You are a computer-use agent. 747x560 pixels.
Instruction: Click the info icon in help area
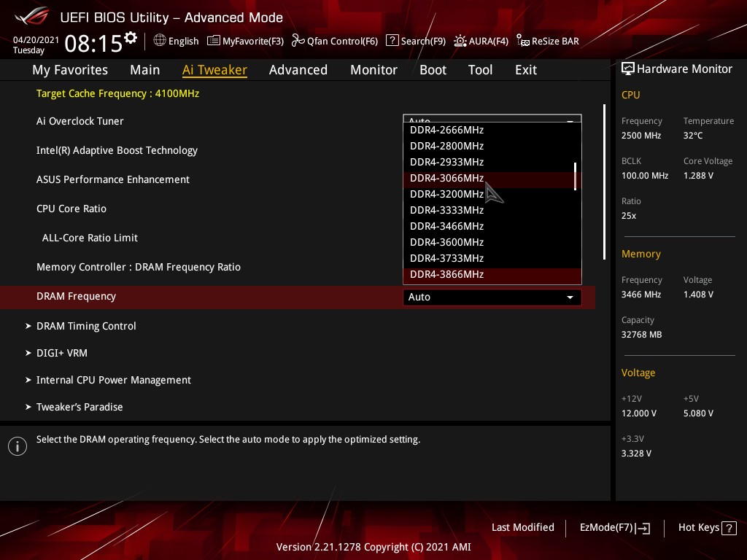pyautogui.click(x=18, y=446)
